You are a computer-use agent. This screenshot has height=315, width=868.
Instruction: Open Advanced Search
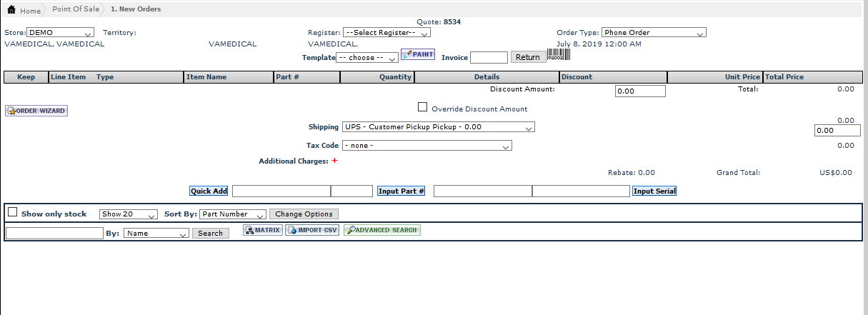coord(382,230)
